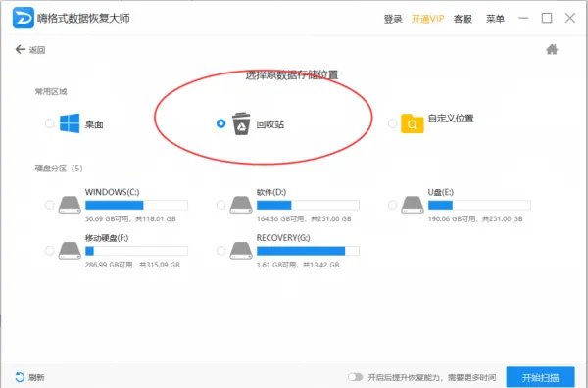
Task: Click the 常用区域 section heading
Action: (51, 91)
